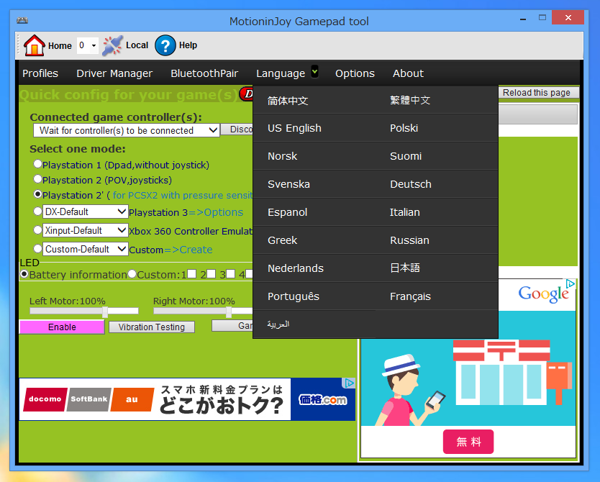
Task: Click the AdChoices icon on the Google ad
Action: (570, 283)
